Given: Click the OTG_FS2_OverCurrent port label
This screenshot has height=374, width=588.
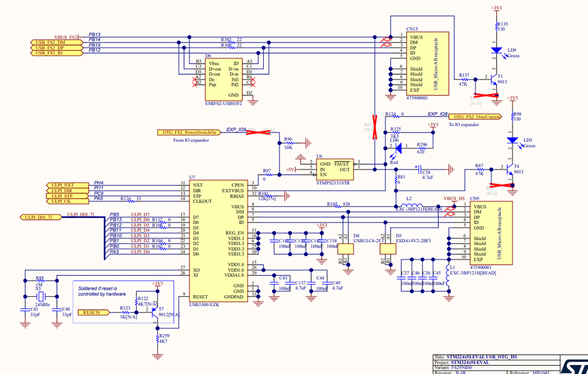Looking at the screenshot, I should (474, 117).
